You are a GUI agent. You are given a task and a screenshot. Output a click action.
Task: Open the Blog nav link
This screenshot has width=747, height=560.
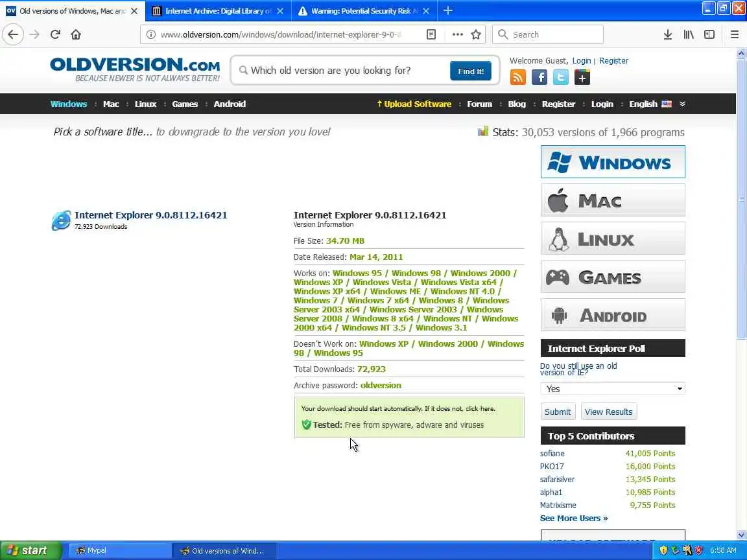coord(516,104)
